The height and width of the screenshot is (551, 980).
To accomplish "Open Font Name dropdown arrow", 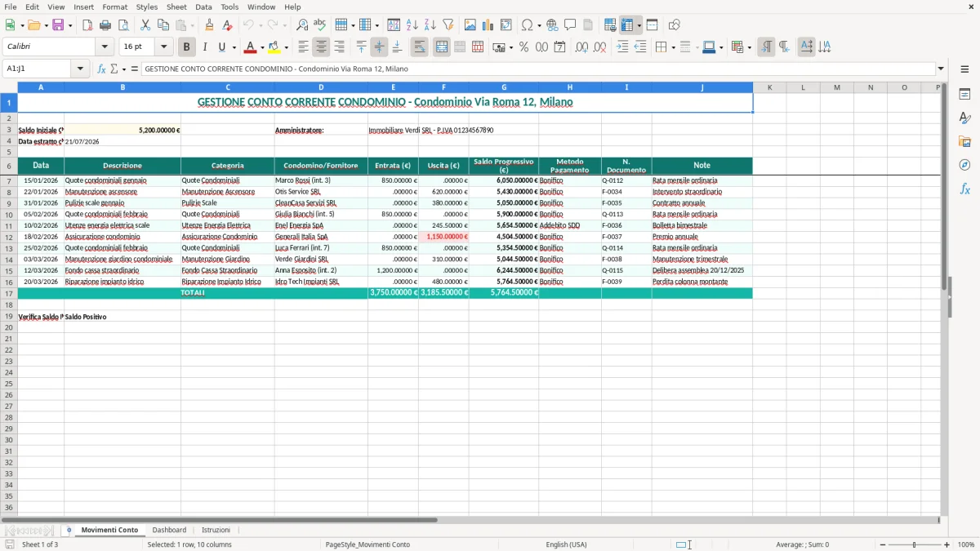I will pos(104,47).
